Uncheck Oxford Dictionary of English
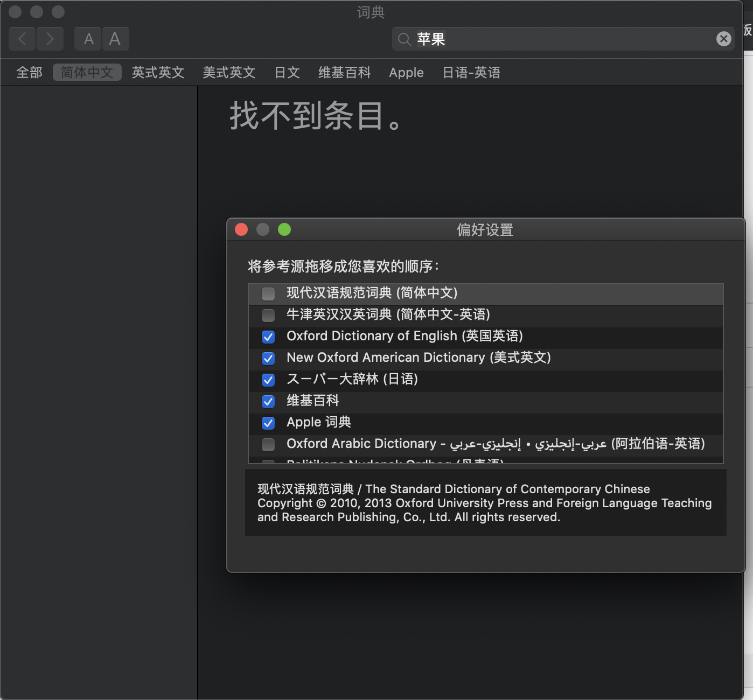The image size is (753, 700). tap(268, 337)
